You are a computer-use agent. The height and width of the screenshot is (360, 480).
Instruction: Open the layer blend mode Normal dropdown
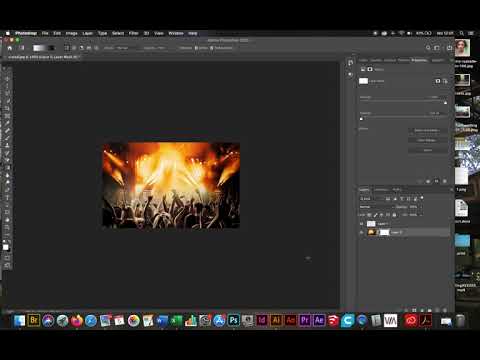coord(376,207)
